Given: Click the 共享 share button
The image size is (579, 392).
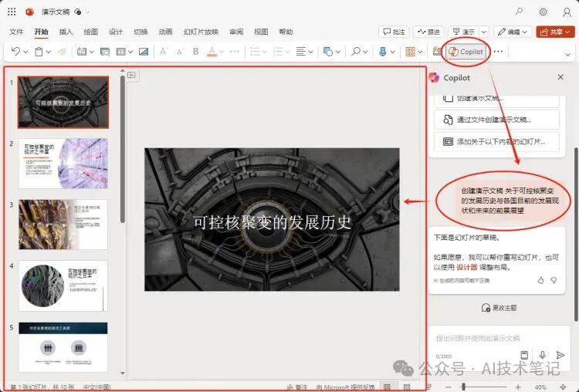Looking at the screenshot, I should pos(555,32).
